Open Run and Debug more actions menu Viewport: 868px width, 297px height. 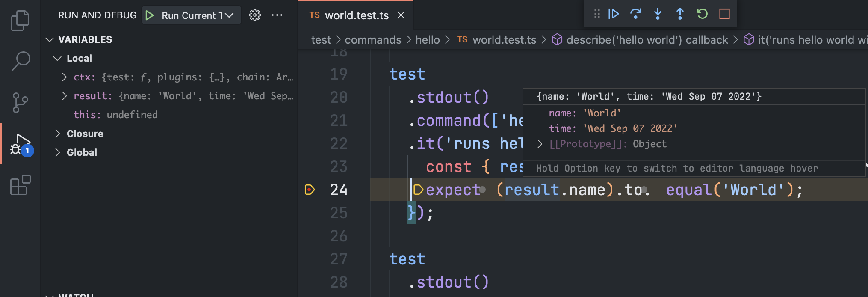coord(277,15)
